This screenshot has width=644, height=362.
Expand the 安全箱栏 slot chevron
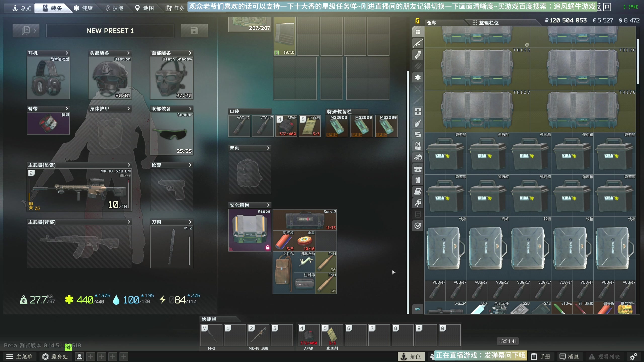coord(268,205)
